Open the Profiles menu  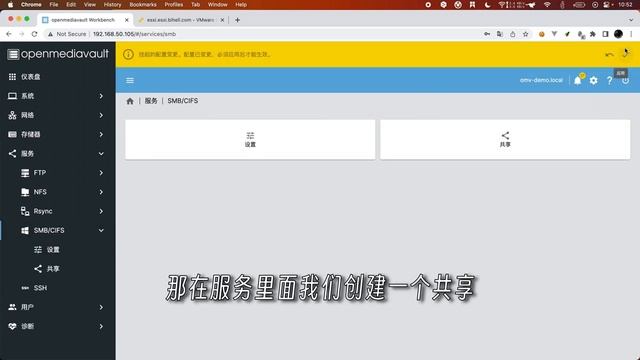173,4
